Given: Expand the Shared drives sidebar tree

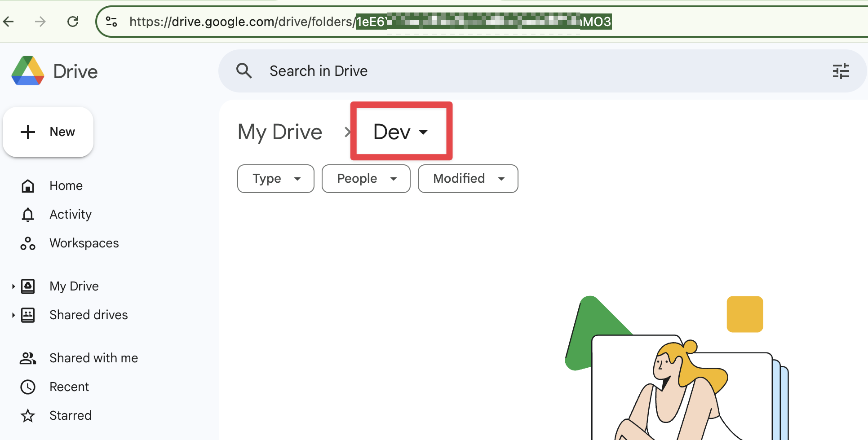Looking at the screenshot, I should (13, 315).
